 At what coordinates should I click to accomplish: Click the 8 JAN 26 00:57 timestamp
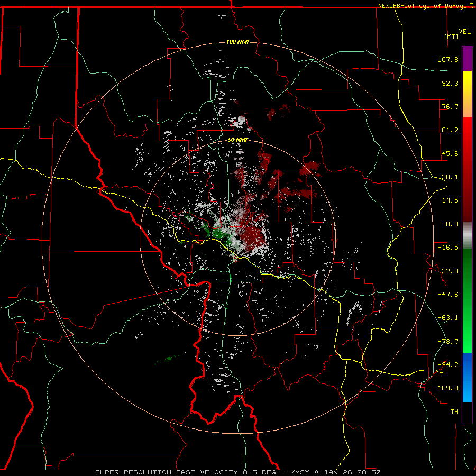coord(347,472)
